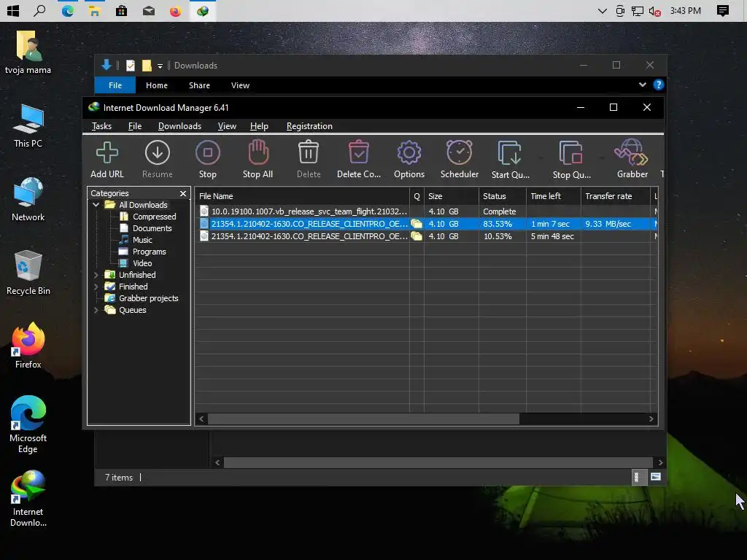Select the Programs category
Image resolution: width=747 pixels, height=560 pixels.
pos(149,252)
